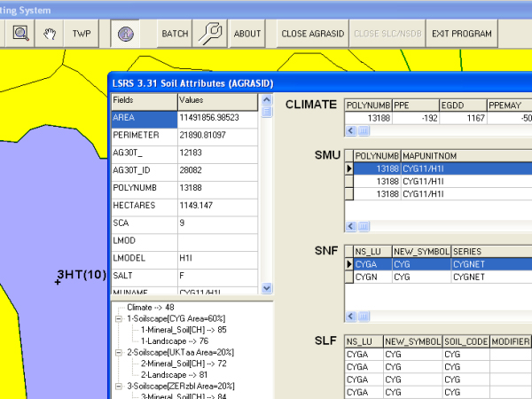Click SMU table MAPUNITNOM column header
Viewport: 532px width, 399px height.
(466, 156)
